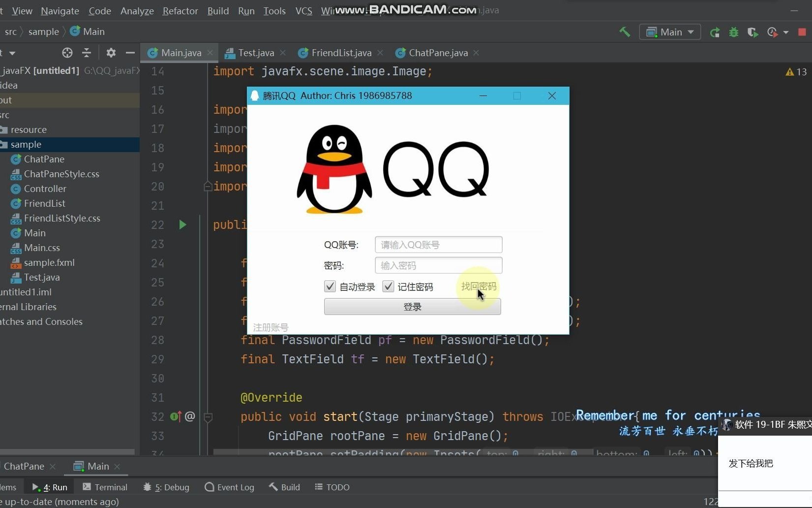Close the Test.java editor tab
This screenshot has height=508, width=812.
[282, 53]
